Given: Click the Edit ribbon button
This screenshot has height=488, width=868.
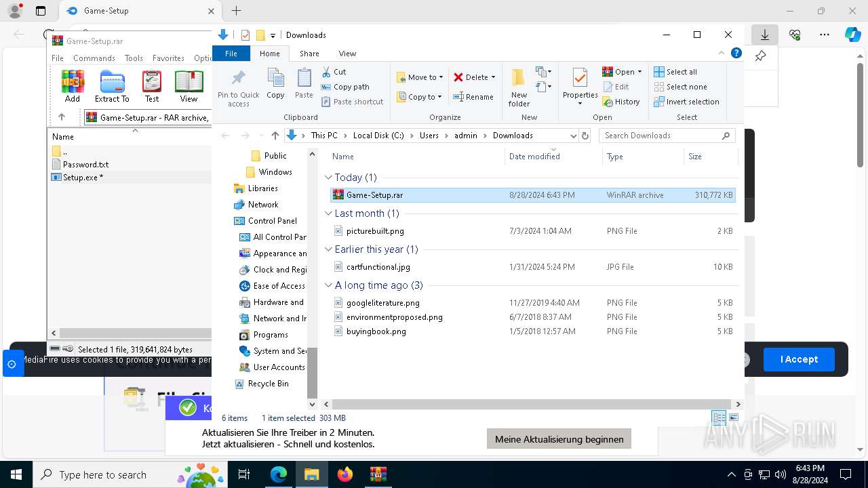Looking at the screenshot, I should click(x=616, y=87).
